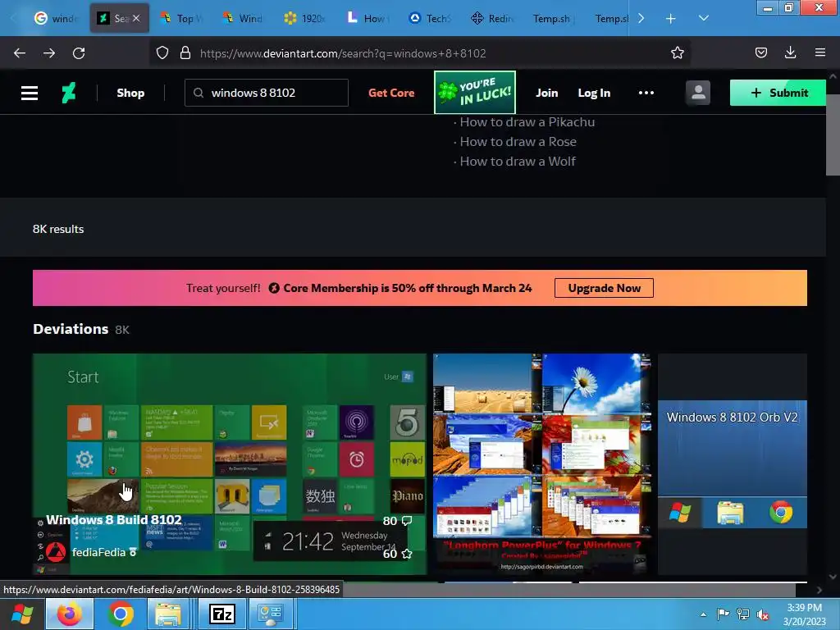Switch to the Top W tab
This screenshot has width=840, height=630.
click(182, 18)
